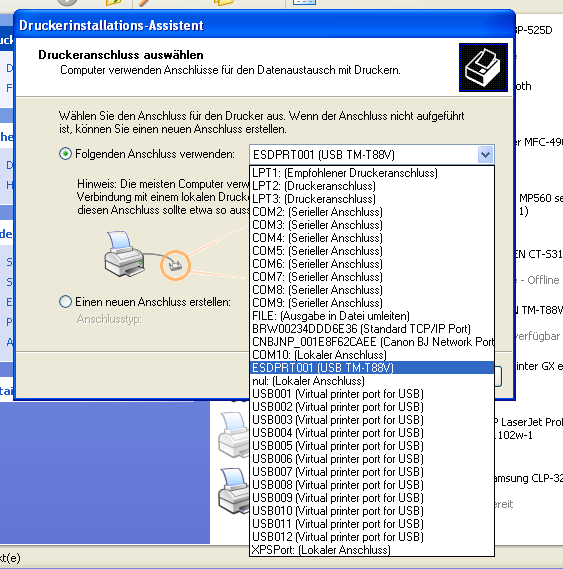Pick COM9: (Serieller Anschluss)
Viewport: 563px width, 569px height.
pos(372,303)
